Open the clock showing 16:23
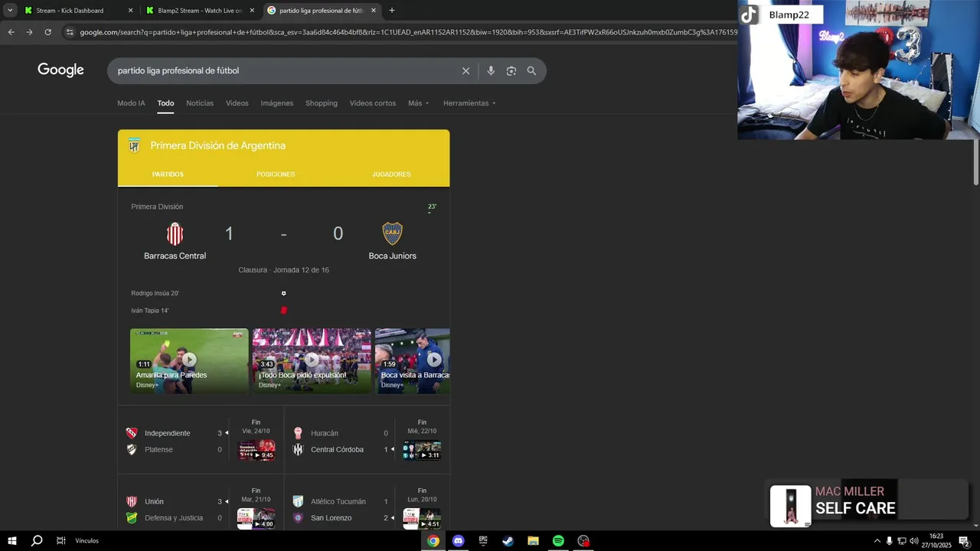Viewport: 980px width, 551px height. (x=936, y=541)
